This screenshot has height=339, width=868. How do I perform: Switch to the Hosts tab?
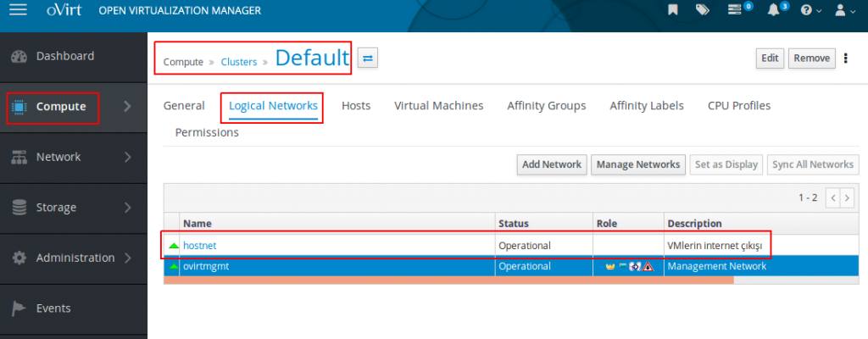[356, 105]
